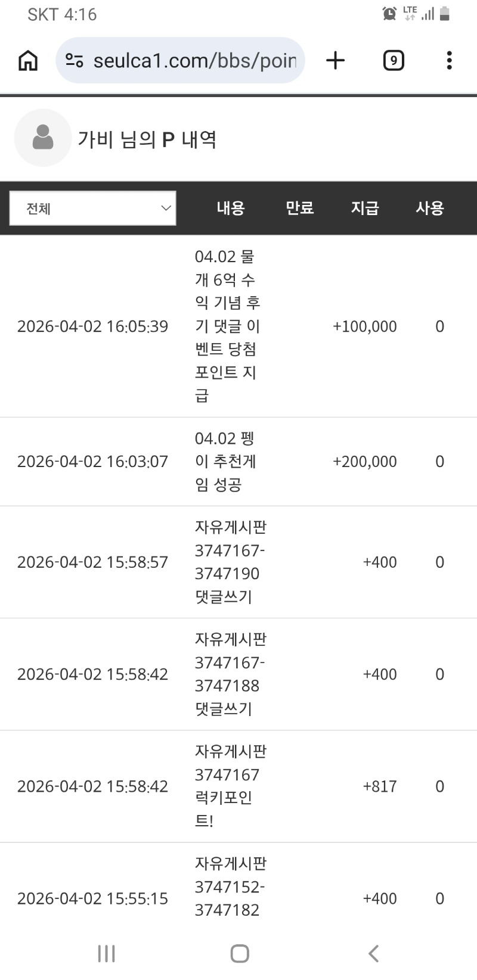Tap the 만료 column header
This screenshot has width=477, height=980.
point(299,208)
